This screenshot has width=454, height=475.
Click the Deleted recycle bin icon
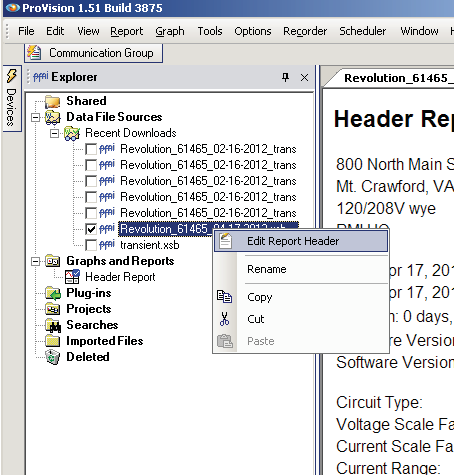53,357
